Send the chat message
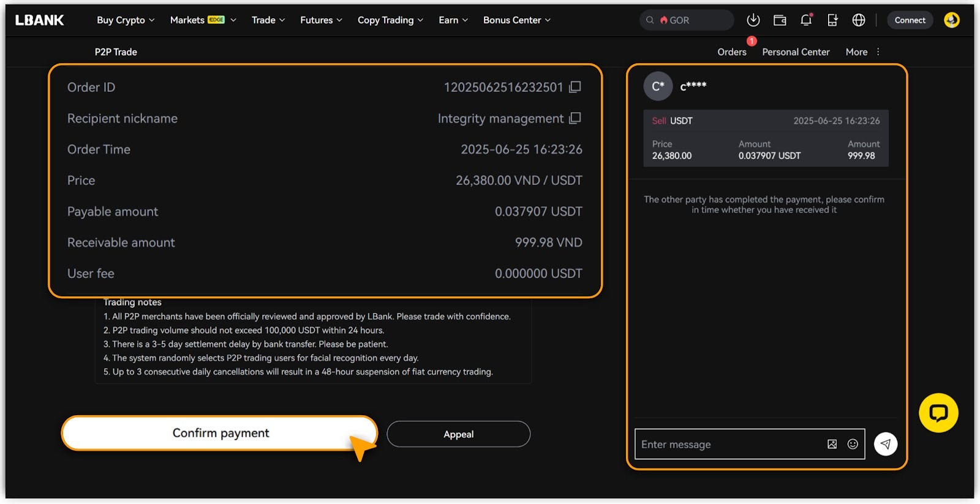The width and height of the screenshot is (980, 504). point(886,444)
